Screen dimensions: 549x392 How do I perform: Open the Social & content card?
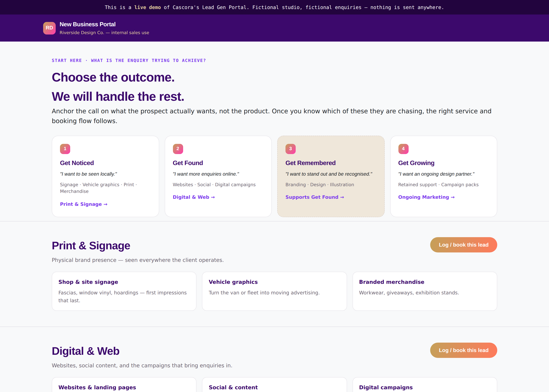tap(274, 385)
